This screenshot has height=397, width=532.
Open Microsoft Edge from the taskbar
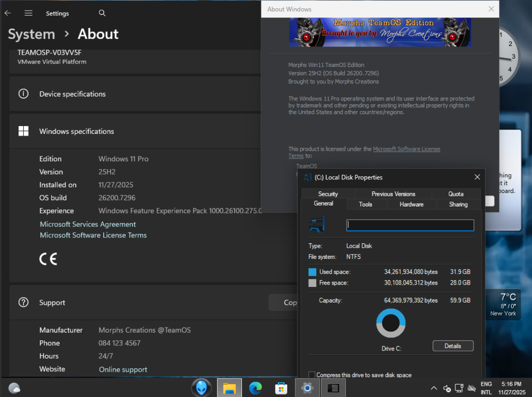[256, 388]
